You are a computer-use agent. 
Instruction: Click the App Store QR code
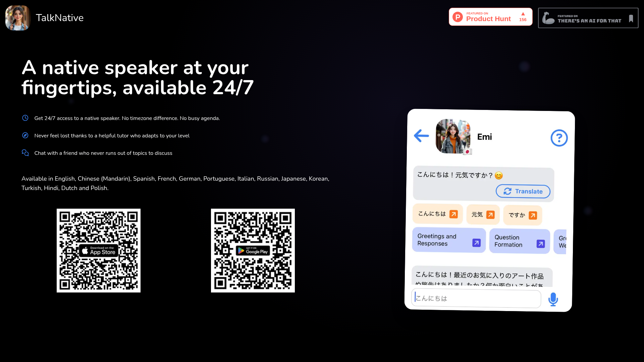[x=99, y=251]
